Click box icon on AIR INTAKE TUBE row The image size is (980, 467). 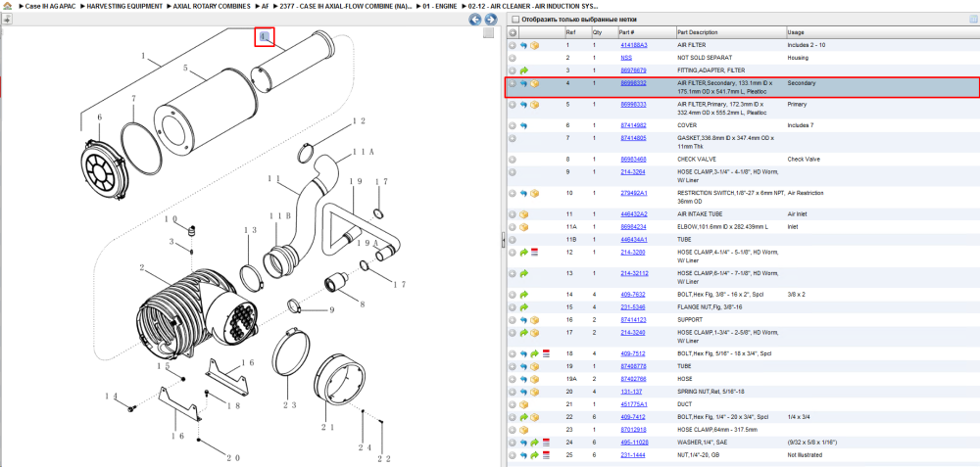pyautogui.click(x=523, y=214)
